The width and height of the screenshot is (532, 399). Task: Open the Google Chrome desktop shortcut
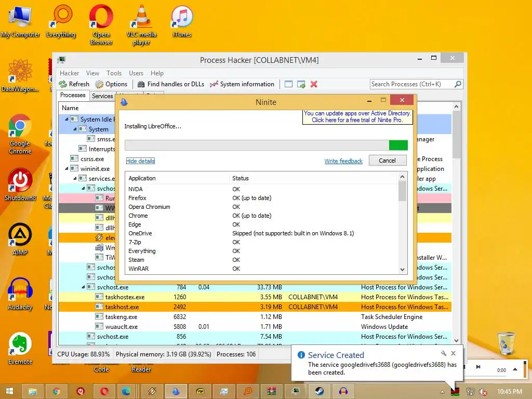click(x=20, y=135)
